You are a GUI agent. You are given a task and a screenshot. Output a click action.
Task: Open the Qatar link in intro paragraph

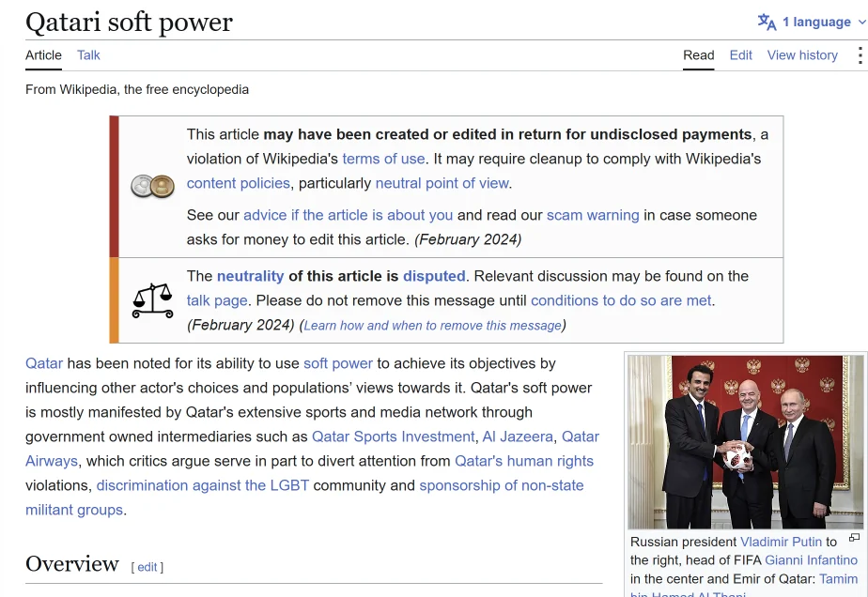[44, 363]
